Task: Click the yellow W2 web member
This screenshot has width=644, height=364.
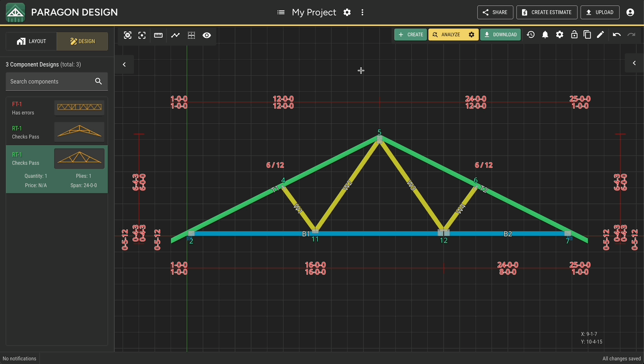Action: [347, 185]
